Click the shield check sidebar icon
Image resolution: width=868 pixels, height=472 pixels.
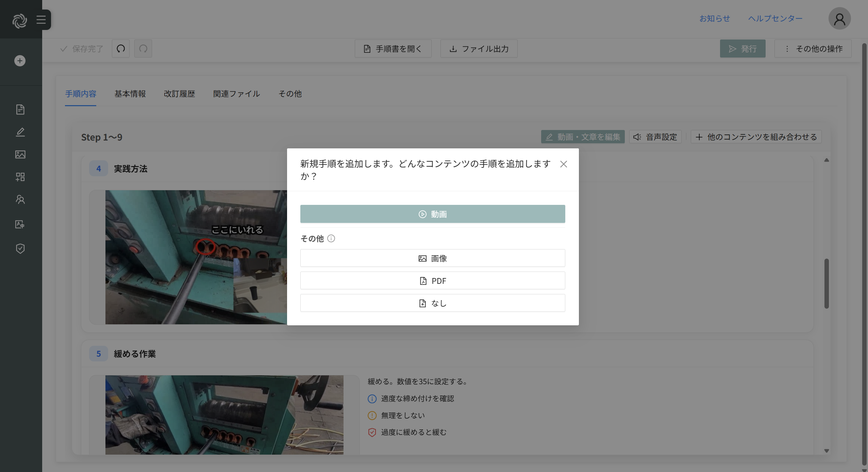[20, 249]
